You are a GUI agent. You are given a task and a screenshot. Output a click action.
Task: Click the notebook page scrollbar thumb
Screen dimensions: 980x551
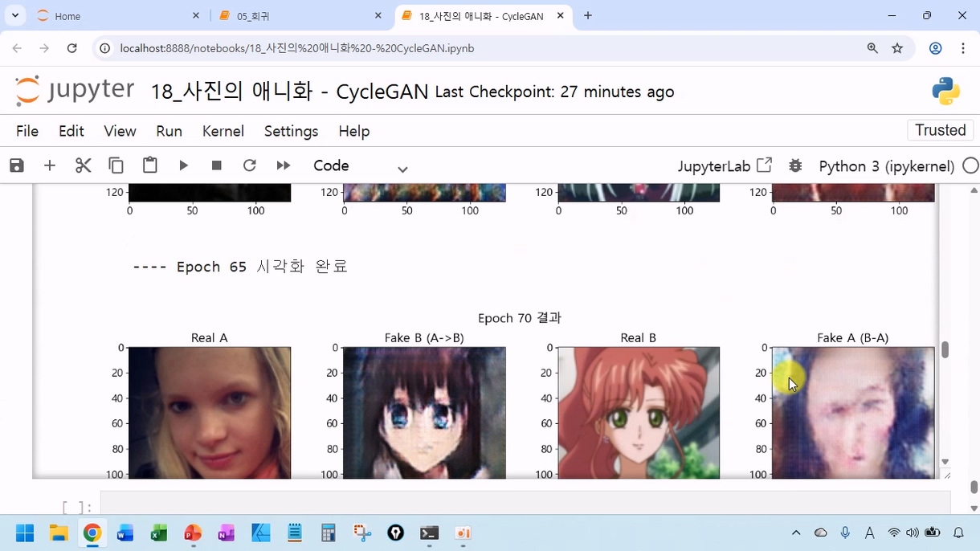[x=974, y=487]
